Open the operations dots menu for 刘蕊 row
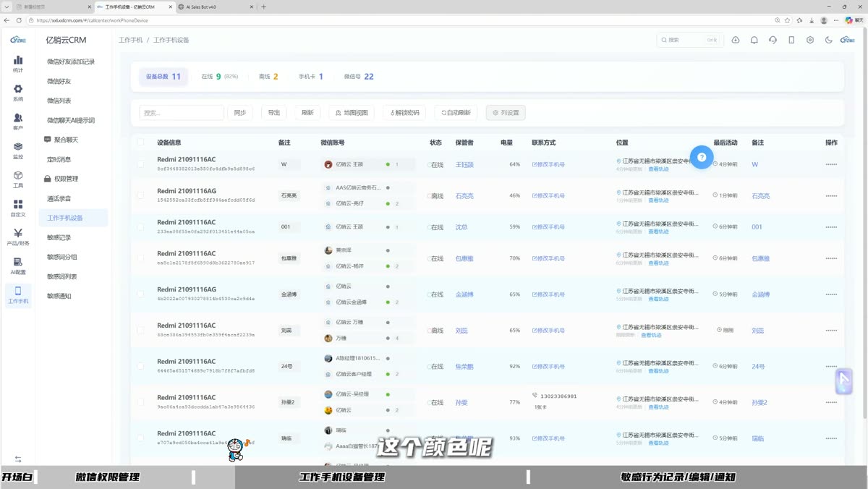Screen dimensions: 868x489 831,331
